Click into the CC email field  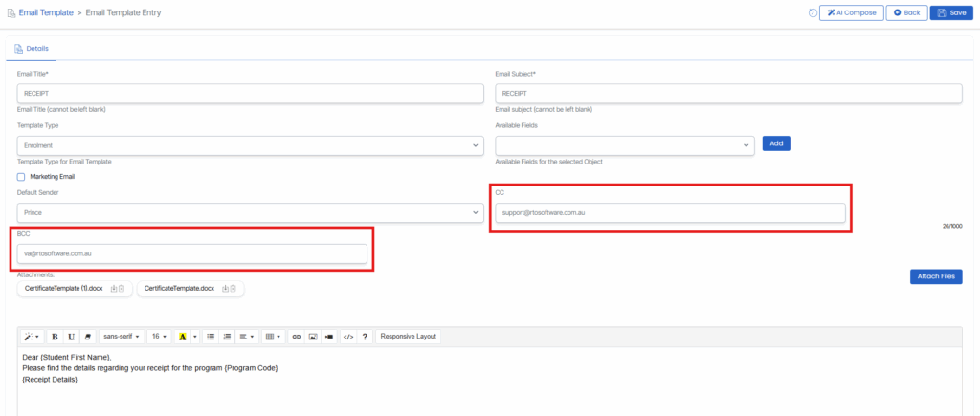(x=670, y=212)
